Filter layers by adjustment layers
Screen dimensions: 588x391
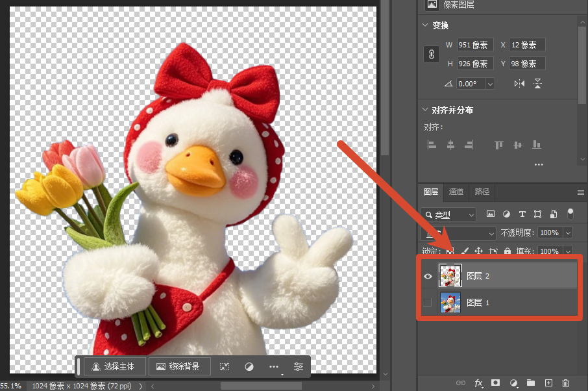point(506,214)
